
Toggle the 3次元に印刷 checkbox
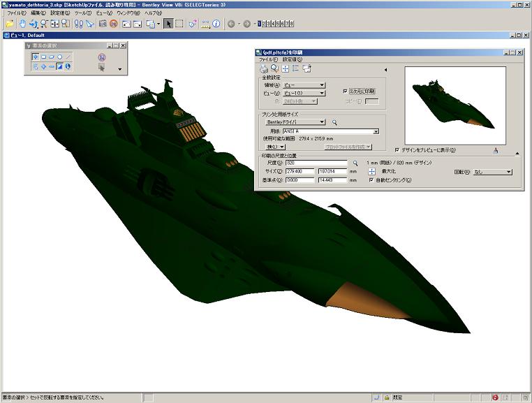coord(345,91)
